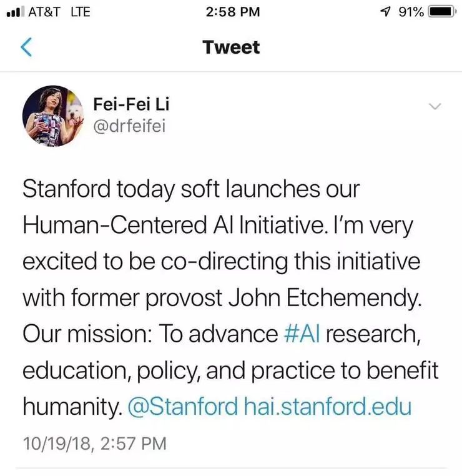Tap the location services arrow icon

[386, 12]
